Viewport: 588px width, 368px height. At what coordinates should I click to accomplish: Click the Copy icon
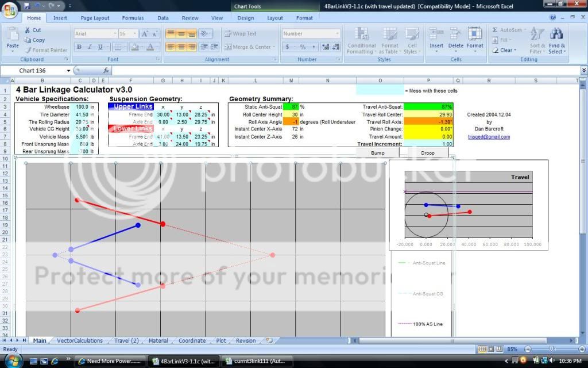click(x=28, y=40)
